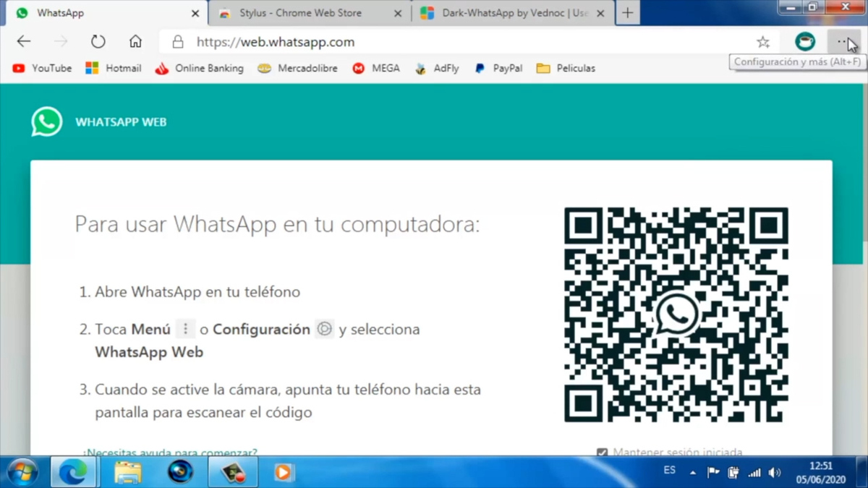The height and width of the screenshot is (488, 868).
Task: Click the WHATSAPP WEB header text
Action: pos(121,122)
